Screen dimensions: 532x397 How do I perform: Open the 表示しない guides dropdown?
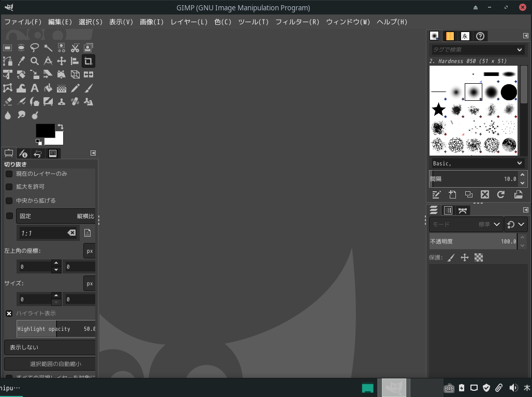point(50,347)
